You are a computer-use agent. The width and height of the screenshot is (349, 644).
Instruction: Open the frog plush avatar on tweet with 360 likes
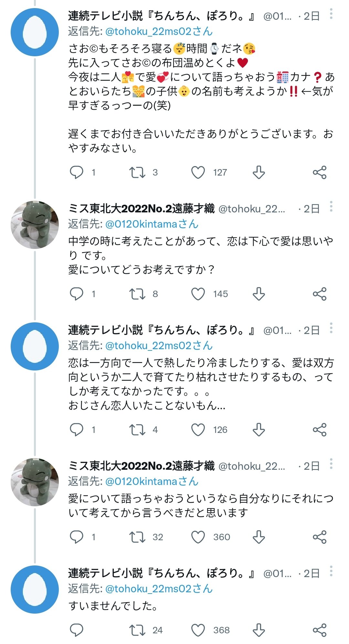[x=35, y=482]
